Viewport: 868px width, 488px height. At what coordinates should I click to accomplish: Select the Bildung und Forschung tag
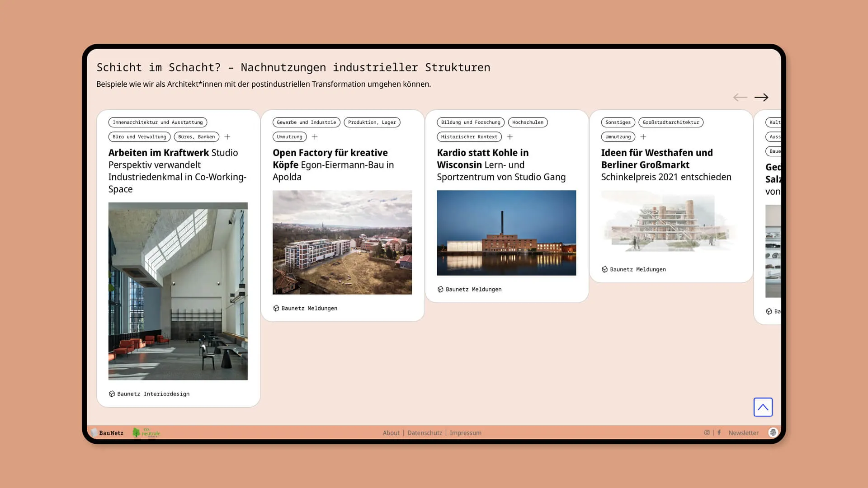click(x=471, y=122)
